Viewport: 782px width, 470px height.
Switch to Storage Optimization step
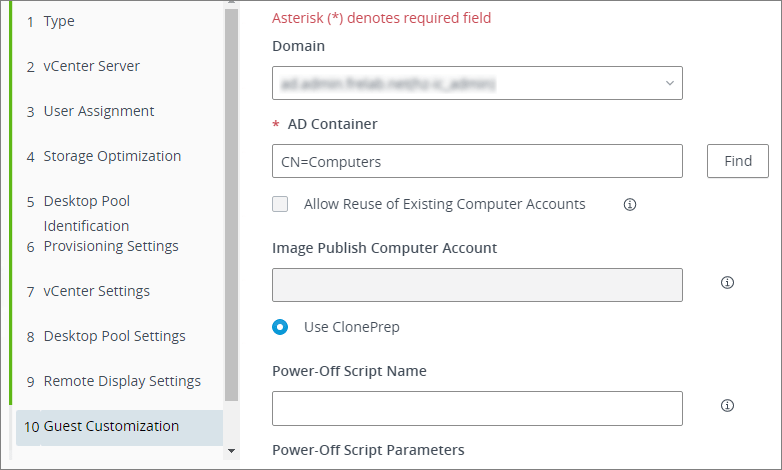112,156
